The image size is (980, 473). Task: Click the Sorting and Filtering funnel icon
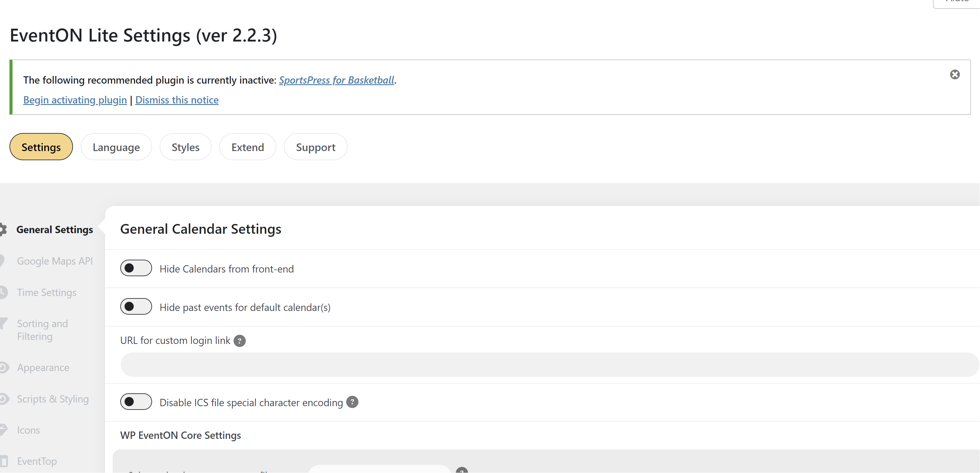(x=3, y=323)
